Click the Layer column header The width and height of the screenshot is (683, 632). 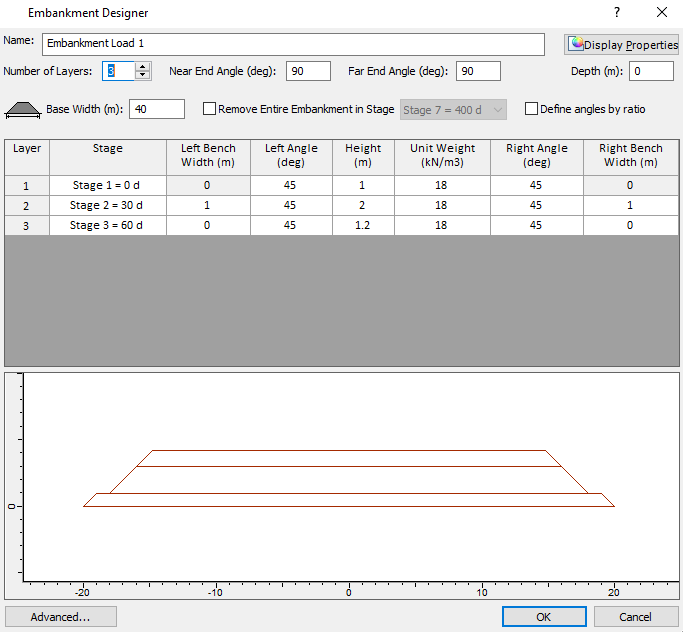[27, 157]
